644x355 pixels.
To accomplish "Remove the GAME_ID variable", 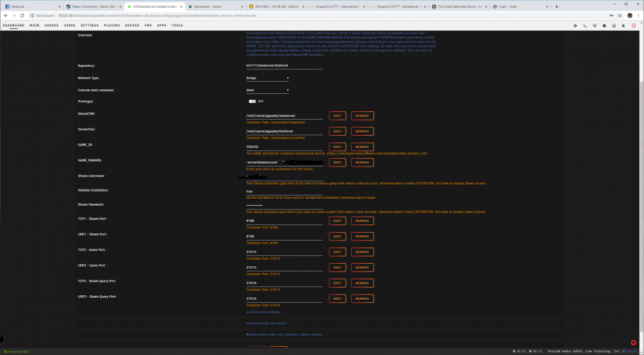I will (362, 147).
